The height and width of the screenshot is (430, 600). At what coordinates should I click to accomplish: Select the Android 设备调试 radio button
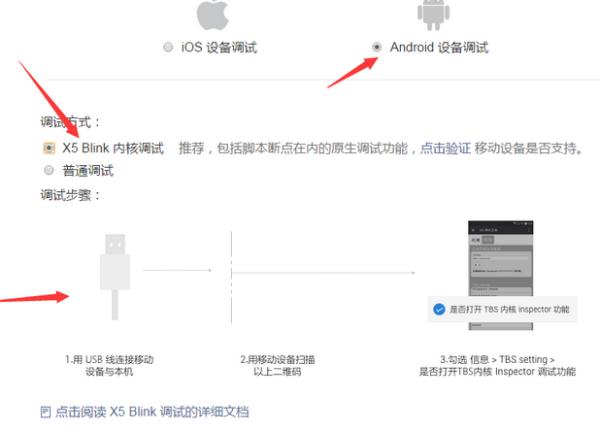coord(377,47)
